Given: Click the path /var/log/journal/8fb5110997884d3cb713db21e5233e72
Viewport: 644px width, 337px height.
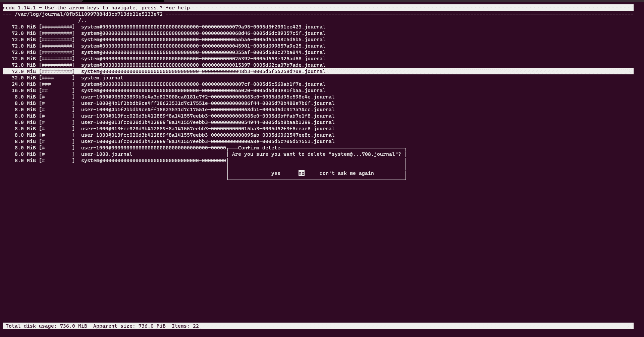Looking at the screenshot, I should (89, 14).
